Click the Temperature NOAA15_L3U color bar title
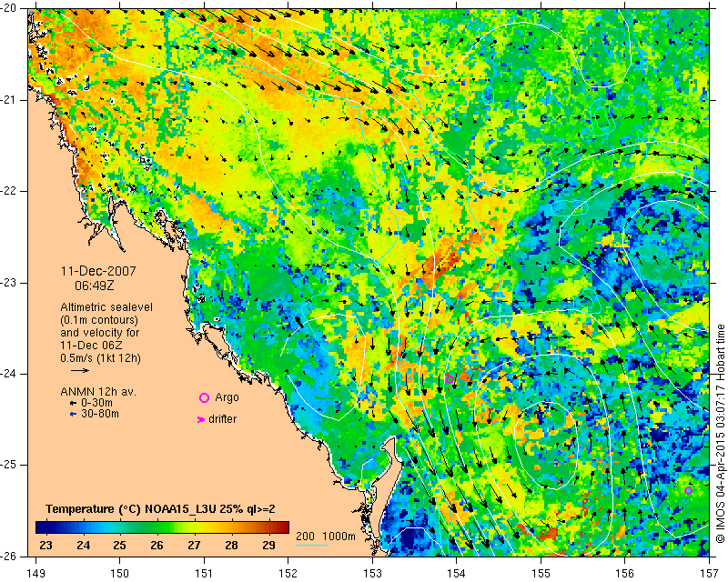Viewport: 728px width, 582px height. [x=160, y=509]
